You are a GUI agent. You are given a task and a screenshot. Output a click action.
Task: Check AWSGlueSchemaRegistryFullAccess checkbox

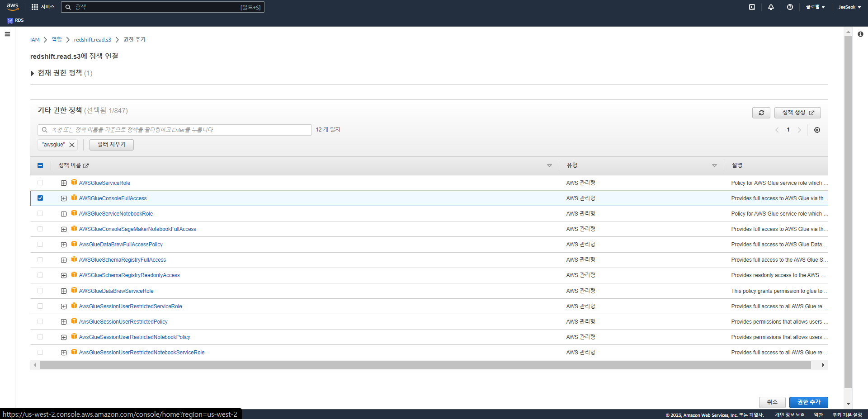point(40,260)
